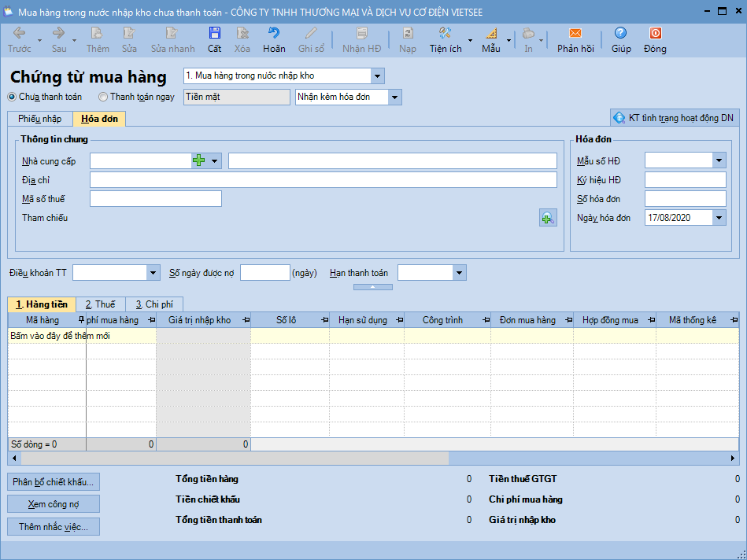Select the Chưa thanh toán radio option
This screenshot has height=560, width=747.
(x=12, y=98)
